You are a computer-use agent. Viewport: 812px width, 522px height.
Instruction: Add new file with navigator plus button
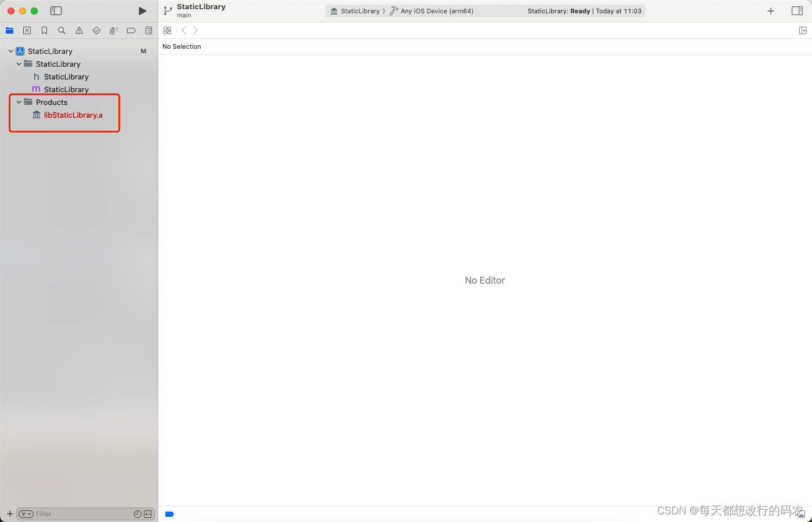coord(10,514)
